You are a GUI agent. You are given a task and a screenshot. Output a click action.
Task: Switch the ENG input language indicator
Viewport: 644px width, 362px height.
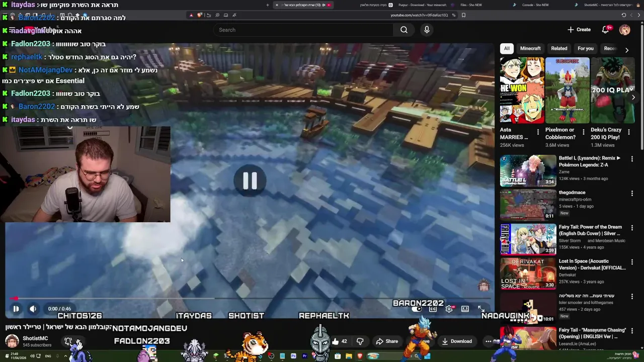pos(48,356)
